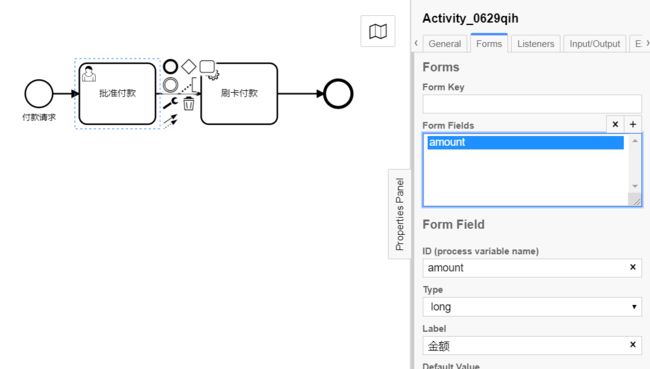
Task: Clear the ID amount field
Action: pyautogui.click(x=633, y=267)
